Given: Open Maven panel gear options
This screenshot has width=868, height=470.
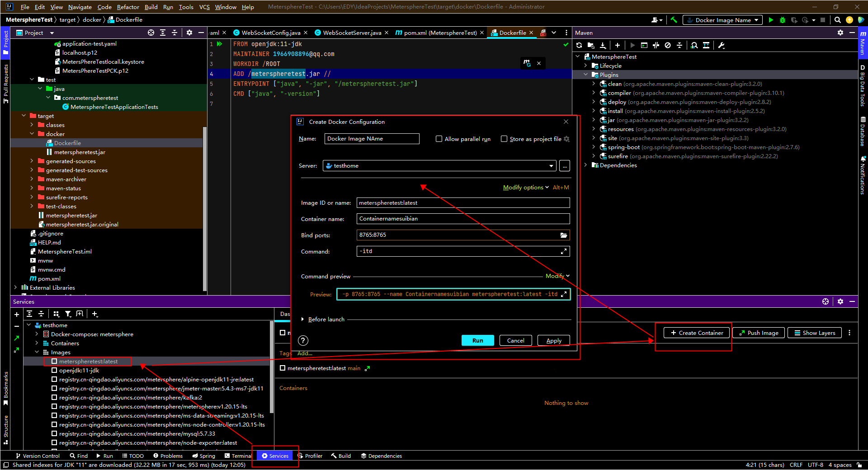Looking at the screenshot, I should coord(840,33).
